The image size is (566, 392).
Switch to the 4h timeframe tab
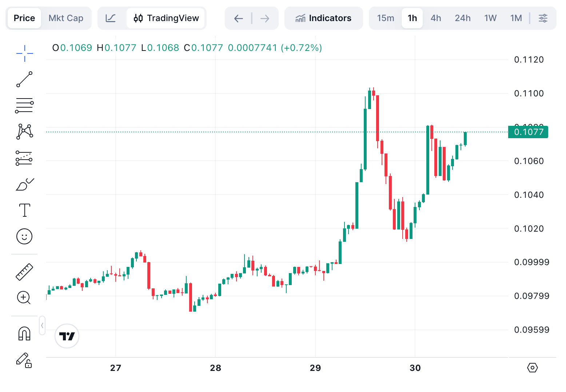[435, 18]
